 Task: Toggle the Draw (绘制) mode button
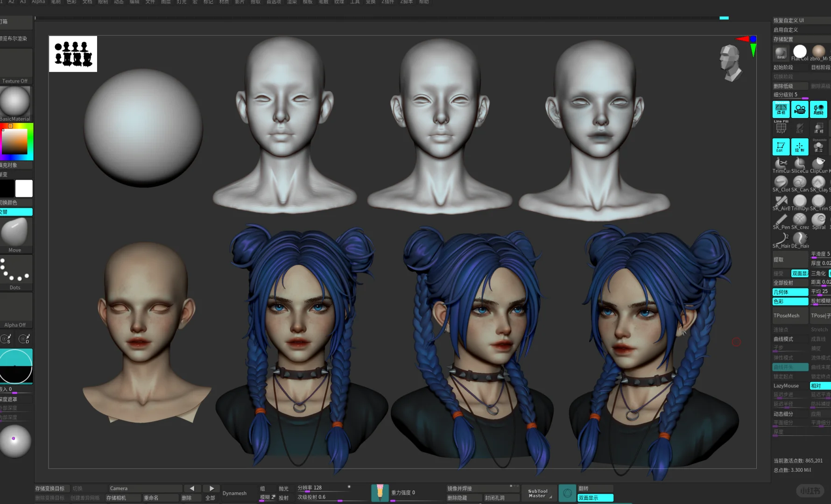(x=800, y=147)
